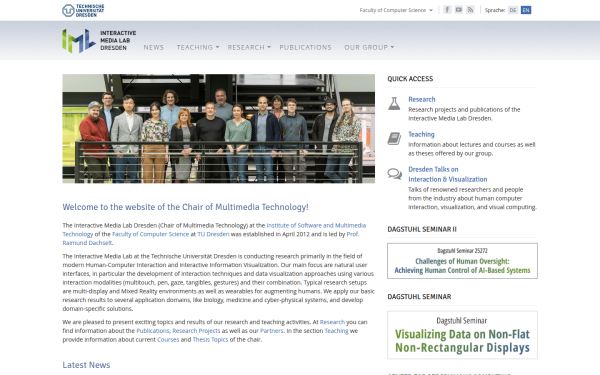Image resolution: width=600 pixels, height=375 pixels.
Task: Switch language to EN
Action: [x=526, y=10]
